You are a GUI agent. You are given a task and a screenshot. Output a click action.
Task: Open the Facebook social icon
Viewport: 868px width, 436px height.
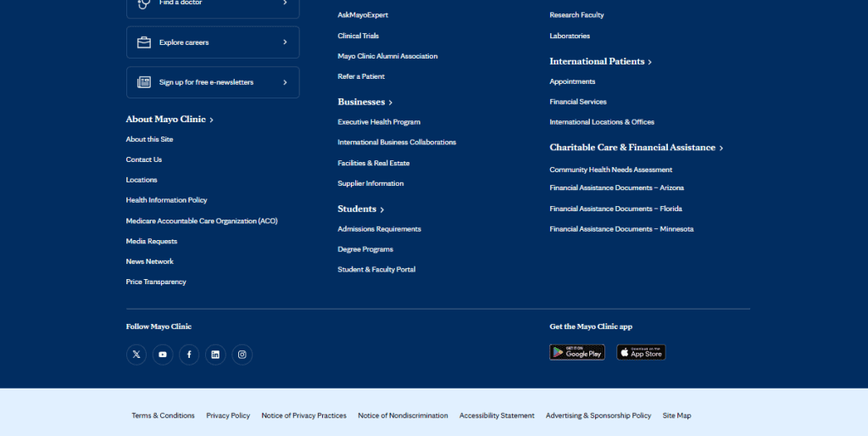189,355
